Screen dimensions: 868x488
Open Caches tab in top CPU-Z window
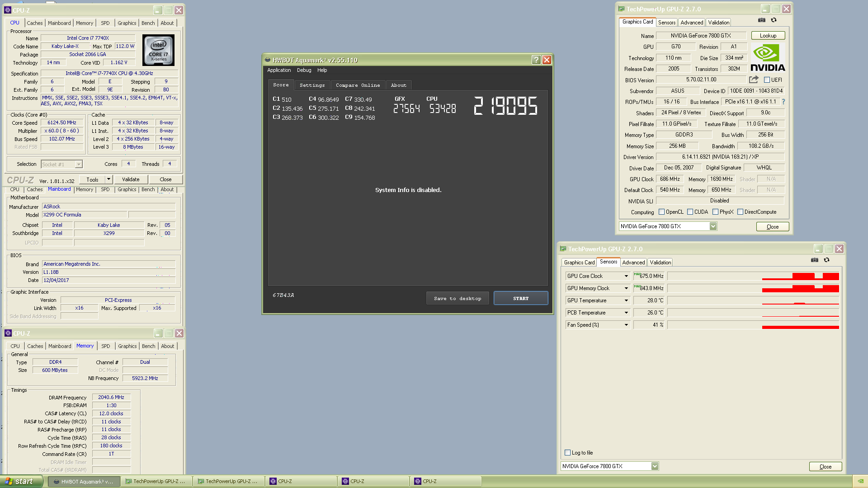tap(35, 23)
